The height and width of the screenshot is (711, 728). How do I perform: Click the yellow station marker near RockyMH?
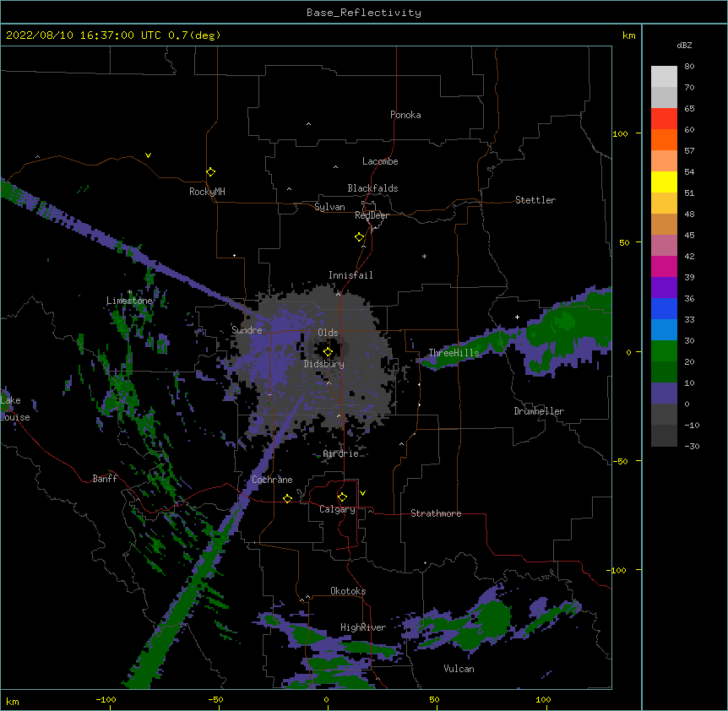(210, 172)
